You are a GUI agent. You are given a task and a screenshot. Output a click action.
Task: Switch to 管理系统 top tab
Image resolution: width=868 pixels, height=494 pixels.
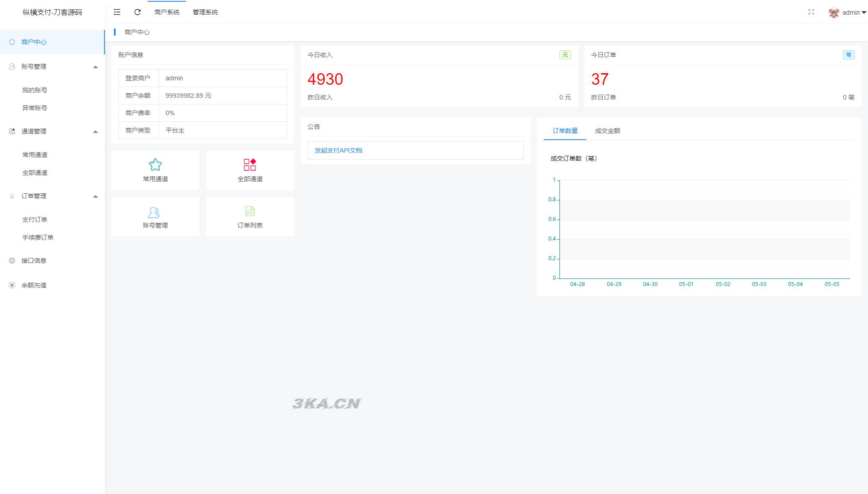[205, 12]
